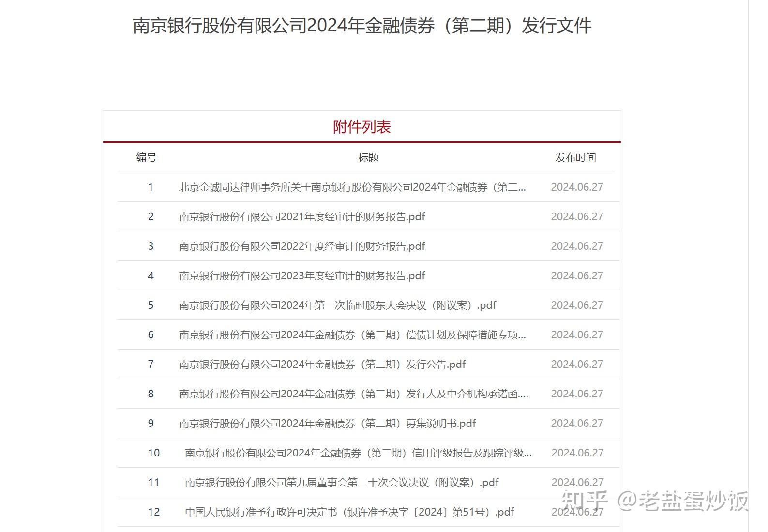Image resolution: width=768 pixels, height=532 pixels.
Task: Click the date 2024.06.27 in row 9
Action: (x=577, y=424)
